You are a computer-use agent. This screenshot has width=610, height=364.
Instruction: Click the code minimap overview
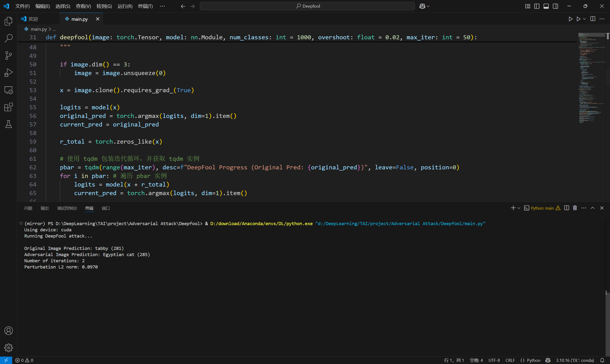[591, 78]
